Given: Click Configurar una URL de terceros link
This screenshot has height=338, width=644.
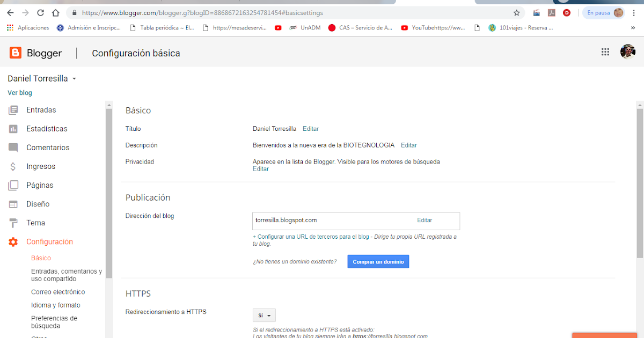Looking at the screenshot, I should point(311,237).
